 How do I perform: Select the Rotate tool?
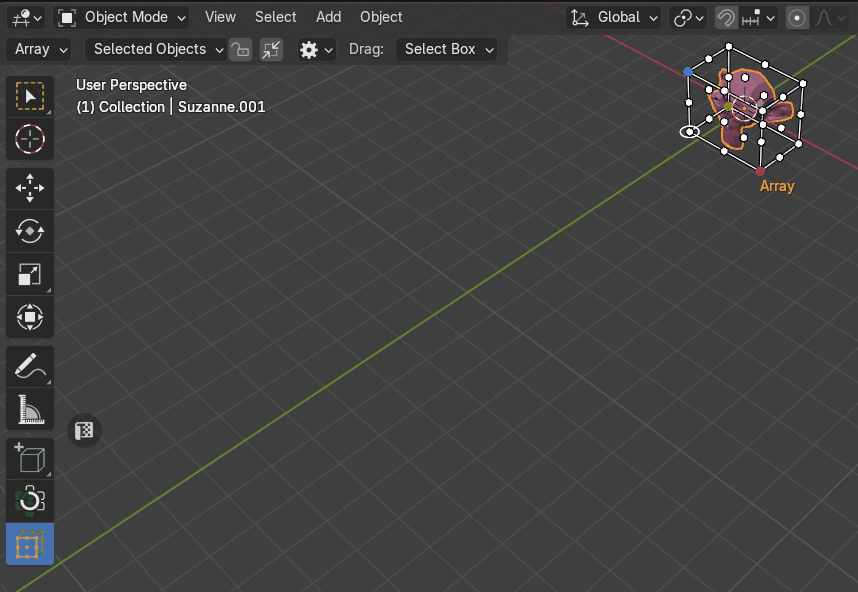[x=30, y=231]
